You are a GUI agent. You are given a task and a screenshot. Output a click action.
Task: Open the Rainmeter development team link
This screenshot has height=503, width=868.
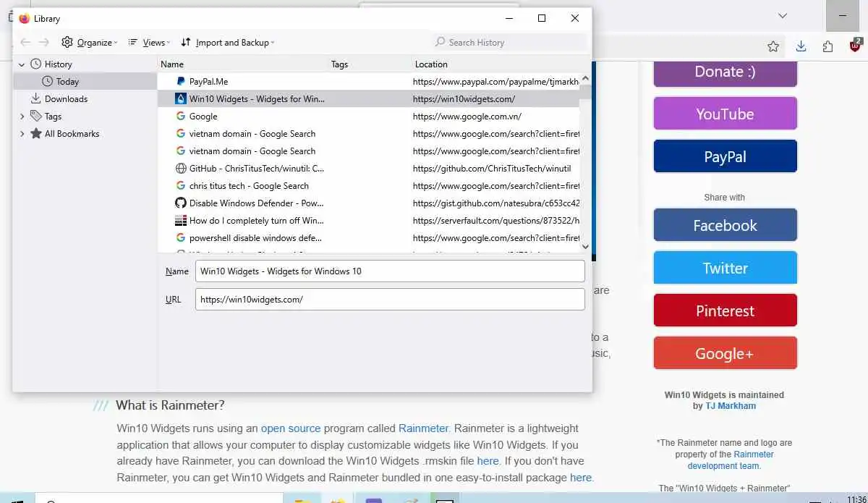pyautogui.click(x=731, y=460)
